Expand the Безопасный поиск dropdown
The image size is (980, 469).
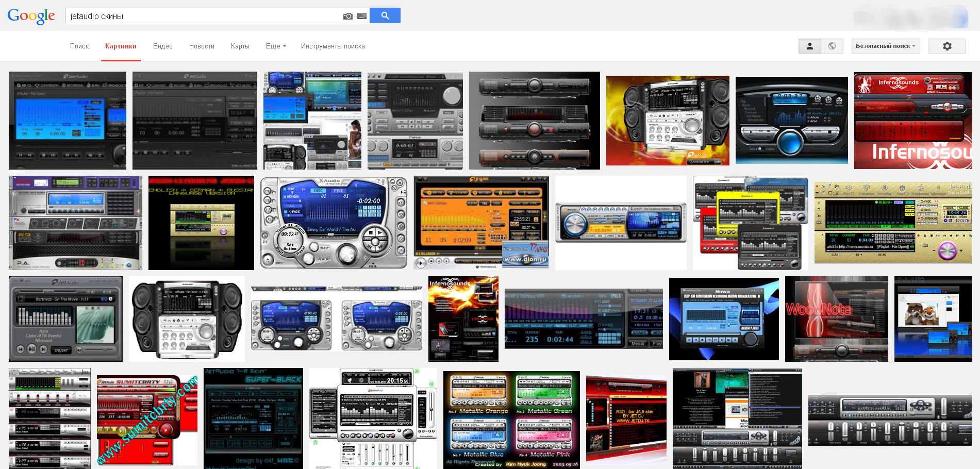886,46
